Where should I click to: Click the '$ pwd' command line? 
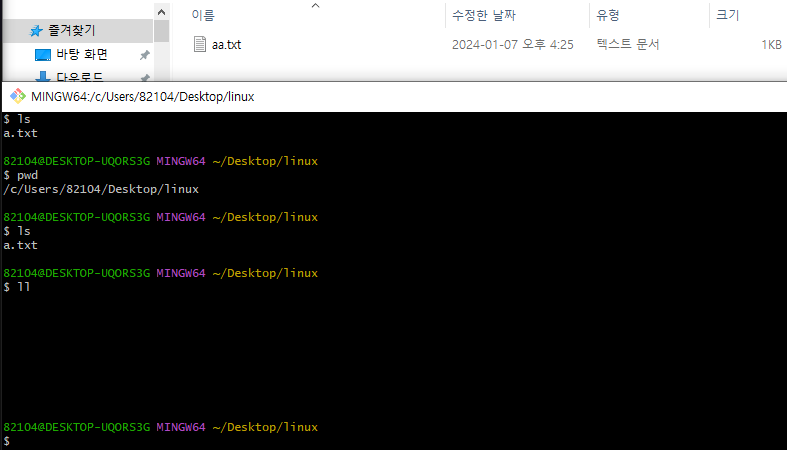pyautogui.click(x=21, y=175)
